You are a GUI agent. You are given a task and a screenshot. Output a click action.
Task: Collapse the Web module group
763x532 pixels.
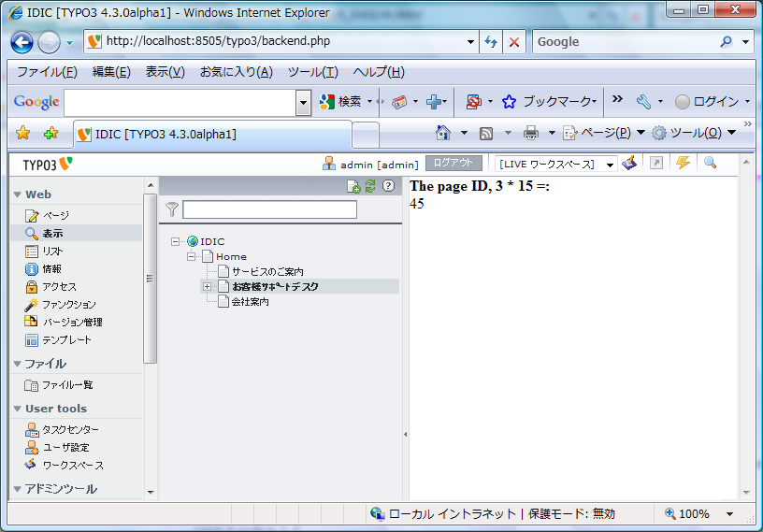click(18, 194)
